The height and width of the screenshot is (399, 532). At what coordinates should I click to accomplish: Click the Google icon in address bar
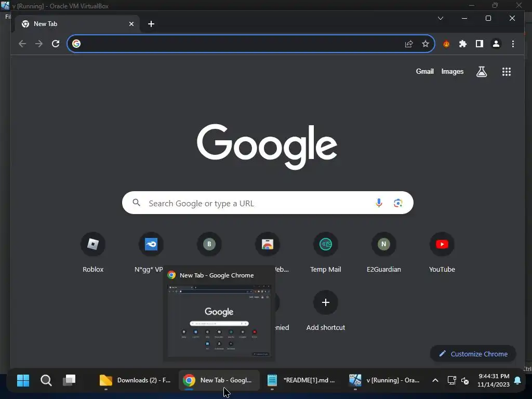point(76,44)
